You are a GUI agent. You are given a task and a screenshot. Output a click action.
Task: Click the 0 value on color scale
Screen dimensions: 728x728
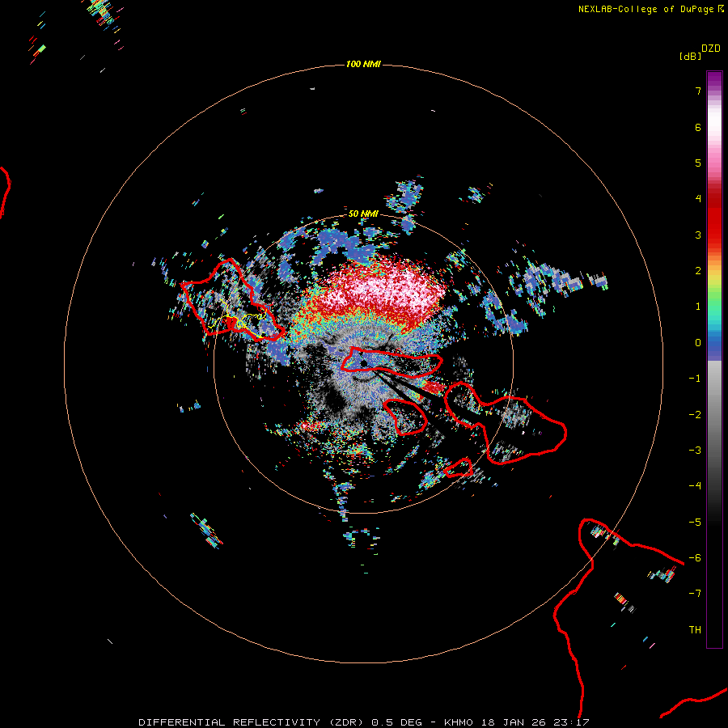pyautogui.click(x=698, y=343)
